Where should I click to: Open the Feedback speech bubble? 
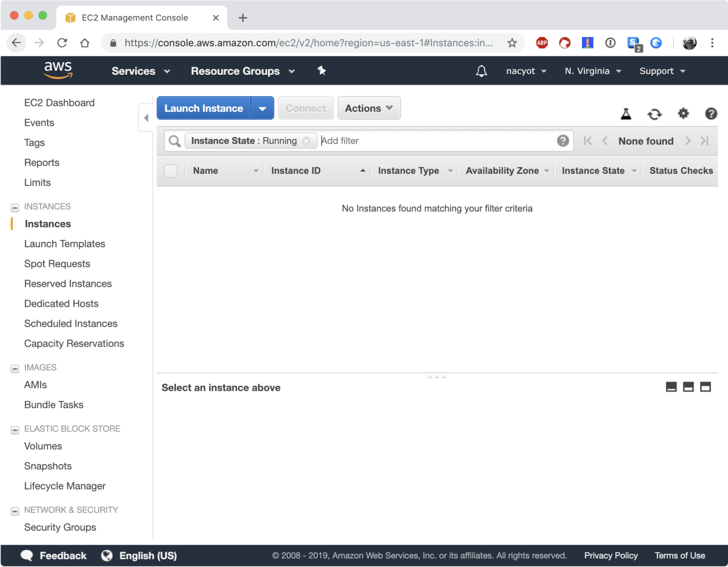(27, 556)
